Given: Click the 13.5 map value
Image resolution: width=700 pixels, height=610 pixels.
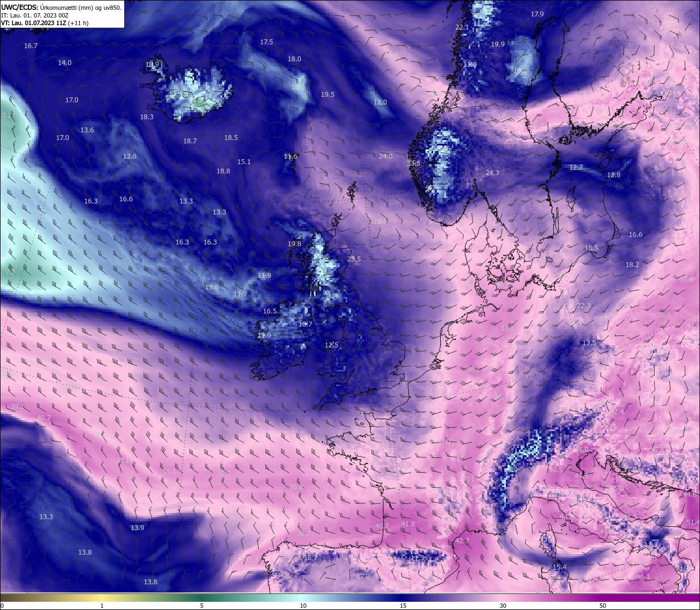Looking at the screenshot, I should pyautogui.click(x=589, y=343).
